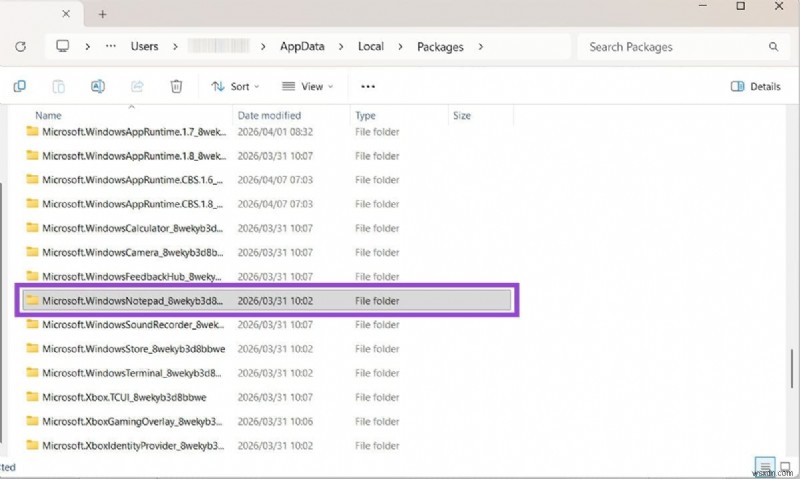Click the WindowsCalculator folder icon
Viewport: 800px width, 479px height.
click(x=32, y=228)
